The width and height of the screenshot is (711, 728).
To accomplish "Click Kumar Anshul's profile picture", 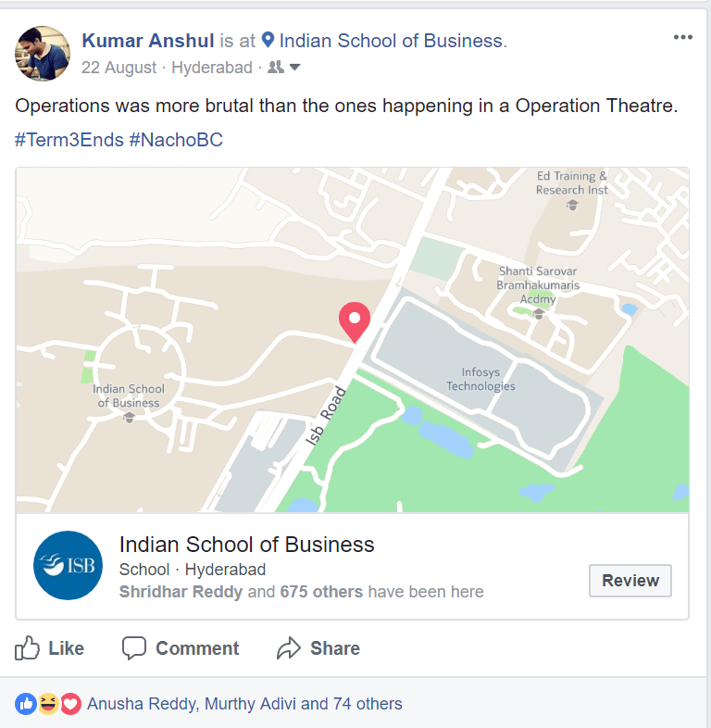I will 43,54.
